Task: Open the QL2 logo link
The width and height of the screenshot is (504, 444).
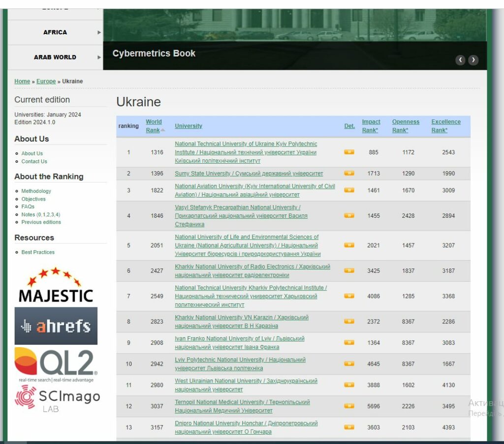Action: pyautogui.click(x=56, y=364)
